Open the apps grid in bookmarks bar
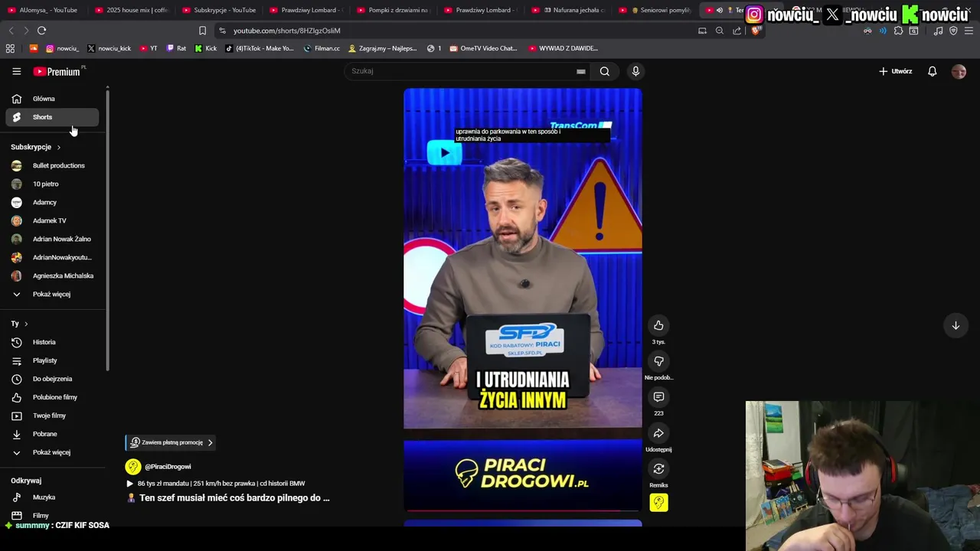Image resolution: width=980 pixels, height=551 pixels. [x=10, y=48]
